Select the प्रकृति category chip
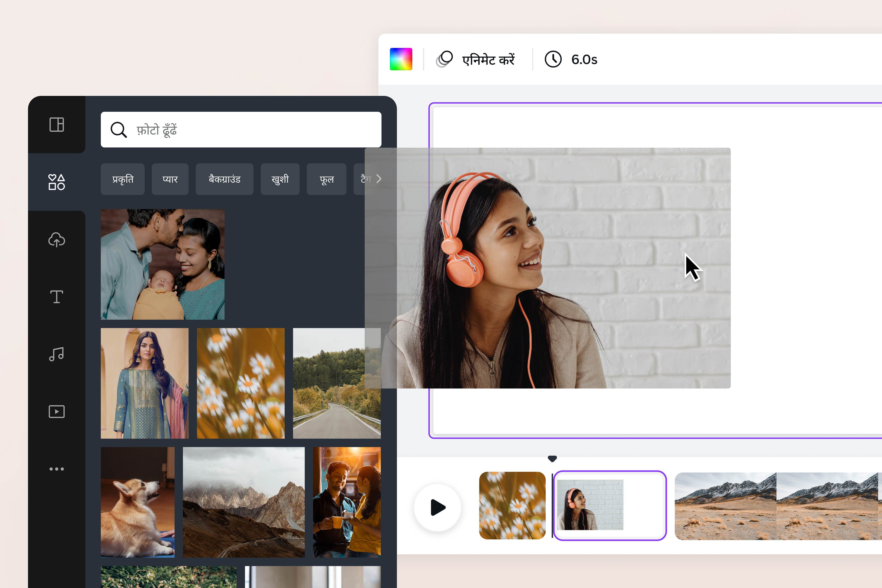 coord(123,179)
